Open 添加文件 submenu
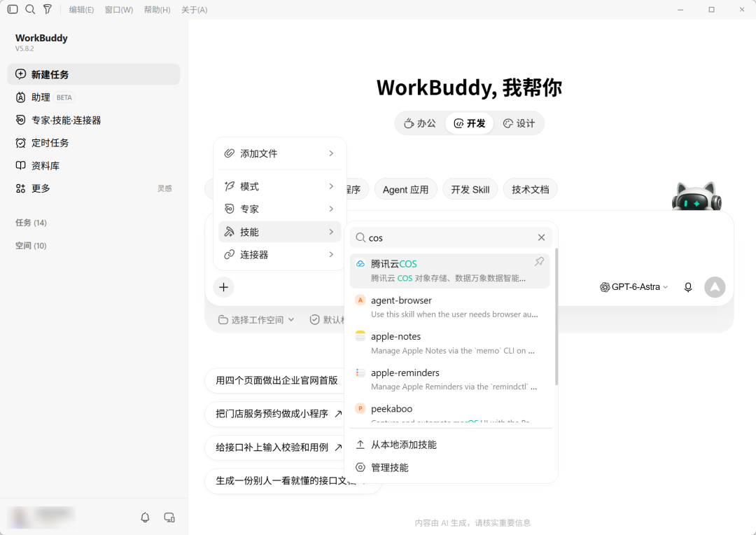Screen dimensions: 756x535 [x=279, y=153]
